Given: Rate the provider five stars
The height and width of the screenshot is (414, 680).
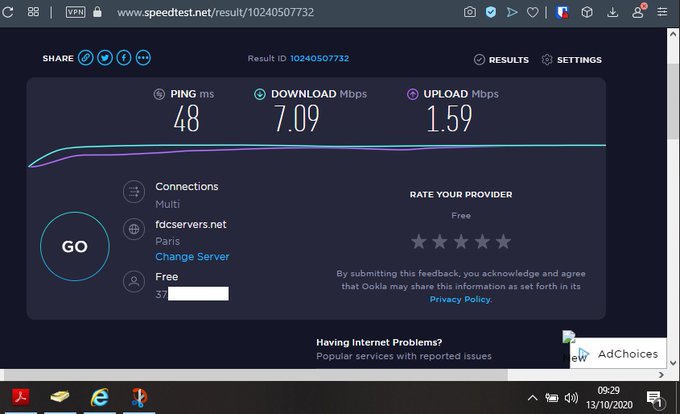Looking at the screenshot, I should click(503, 241).
